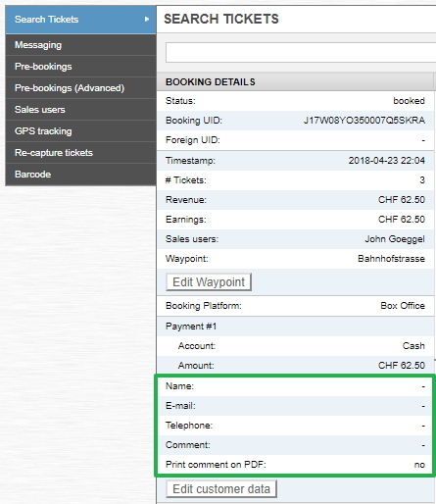
Task: Open the Messaging menu item
Action: pos(80,45)
